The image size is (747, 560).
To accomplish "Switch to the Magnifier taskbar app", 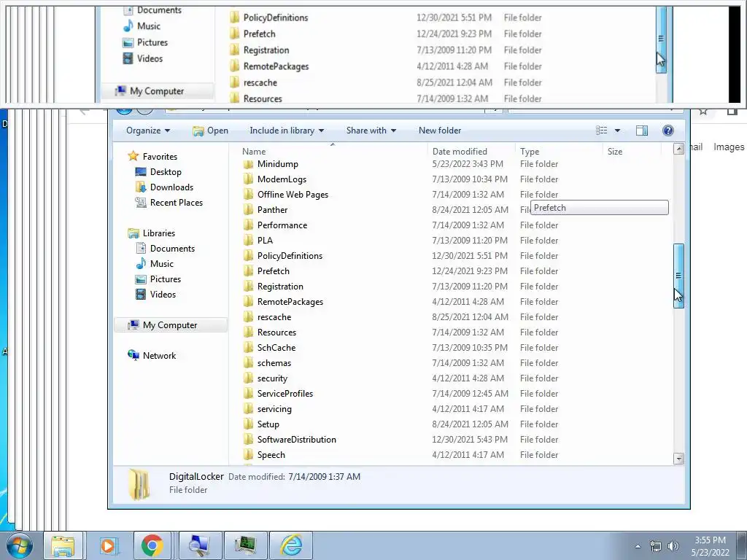I will [200, 545].
